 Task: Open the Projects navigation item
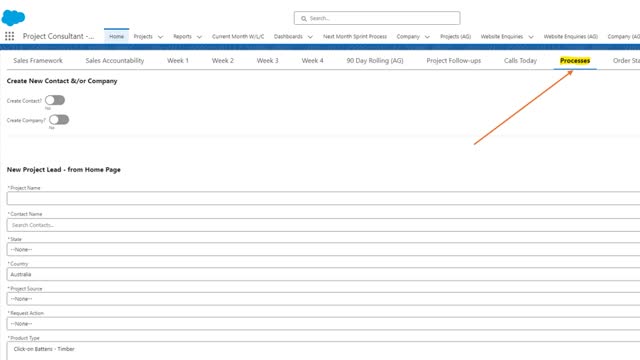143,36
